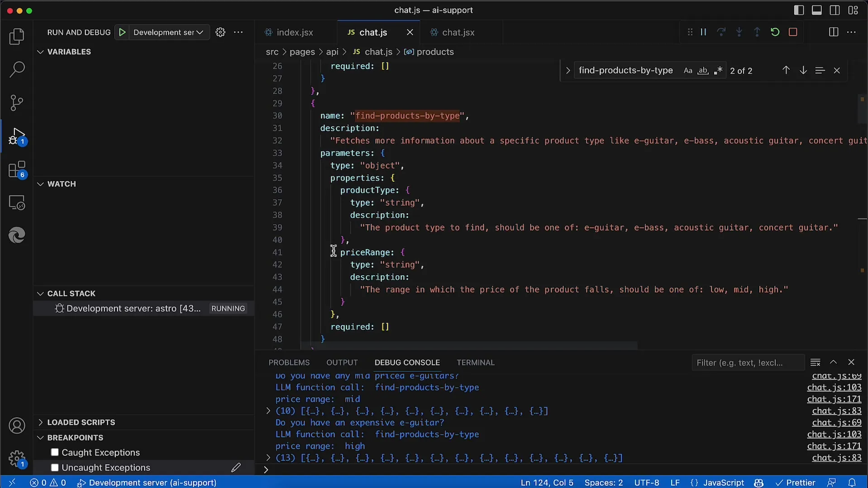Collapse the Watch section
The height and width of the screenshot is (488, 868).
40,184
